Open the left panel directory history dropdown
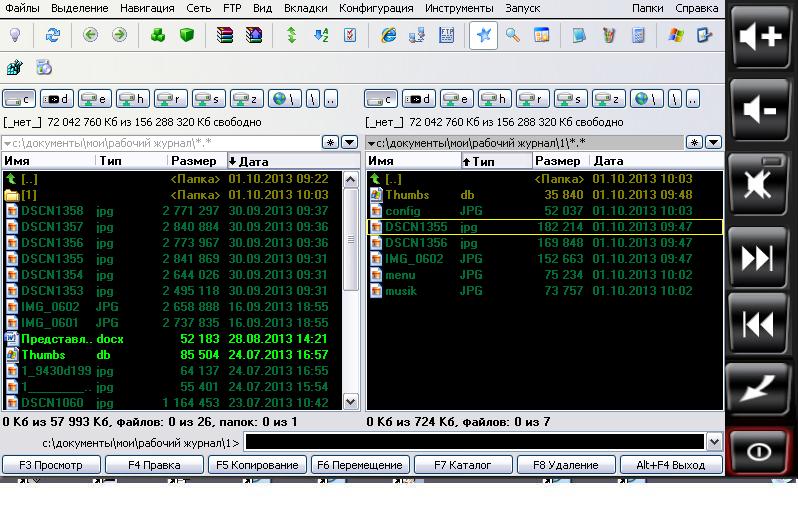Image resolution: width=798 pixels, height=512 pixels. 350,143
